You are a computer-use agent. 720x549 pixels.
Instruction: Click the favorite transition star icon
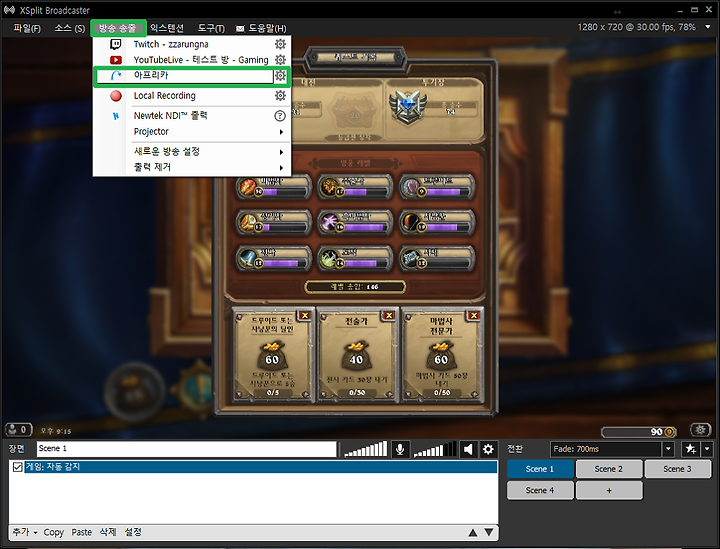[x=691, y=449]
